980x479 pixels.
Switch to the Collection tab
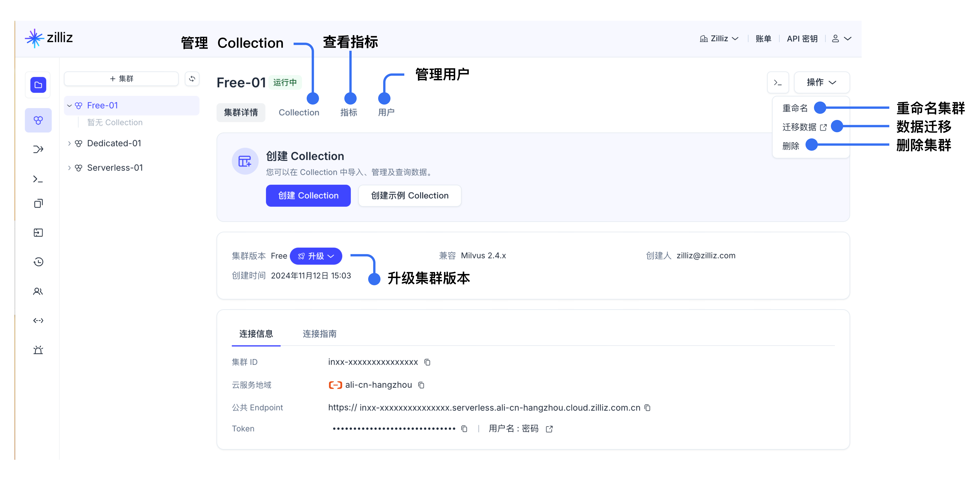pyautogui.click(x=299, y=113)
